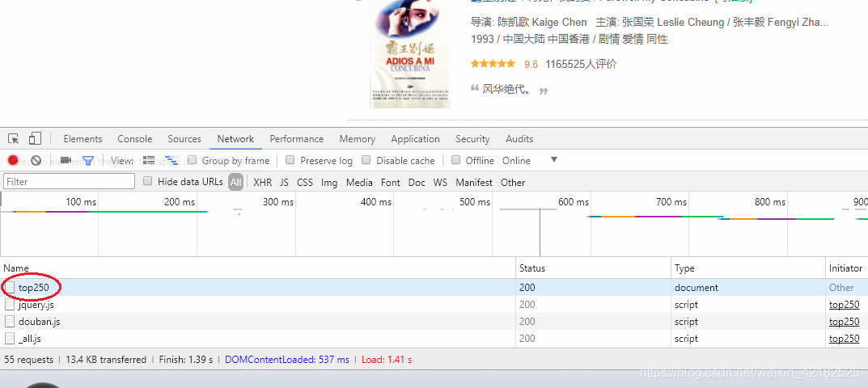
Task: Filter requests by Img
Action: (x=329, y=182)
